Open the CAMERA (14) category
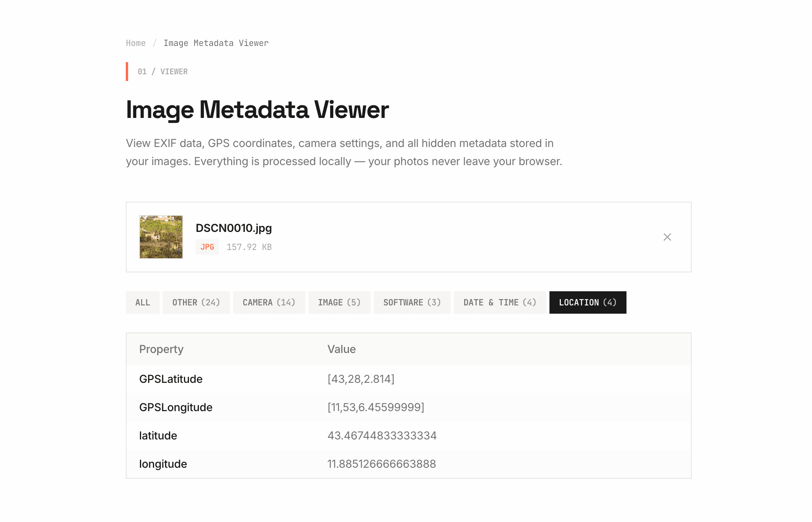This screenshot has width=812, height=522. click(269, 302)
